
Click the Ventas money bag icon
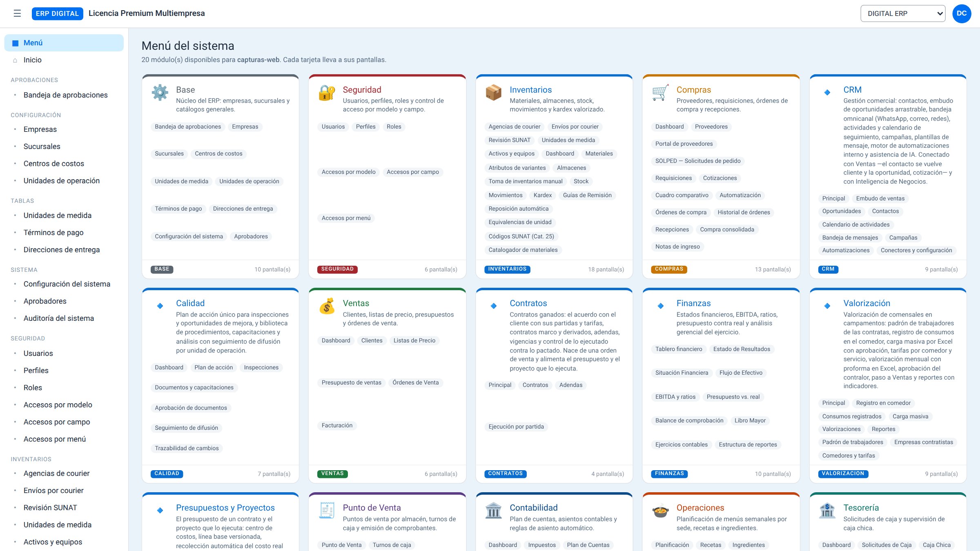tap(327, 306)
